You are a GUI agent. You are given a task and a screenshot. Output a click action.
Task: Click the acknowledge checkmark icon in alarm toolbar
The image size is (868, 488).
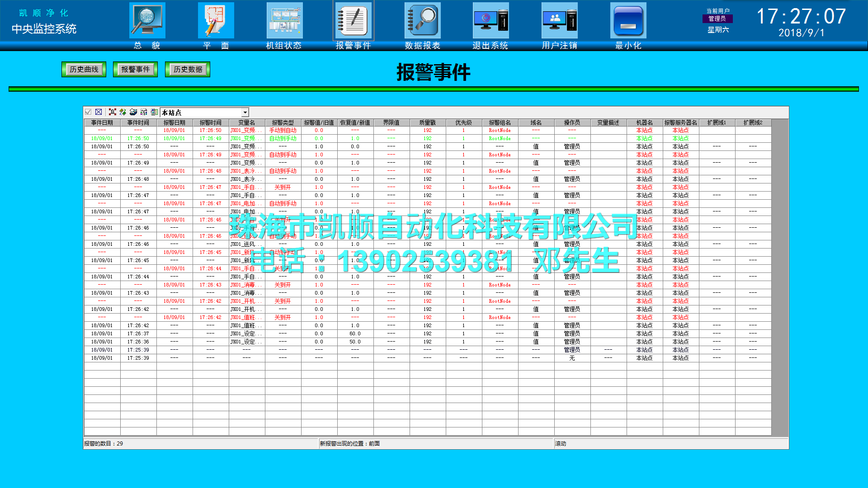[88, 112]
